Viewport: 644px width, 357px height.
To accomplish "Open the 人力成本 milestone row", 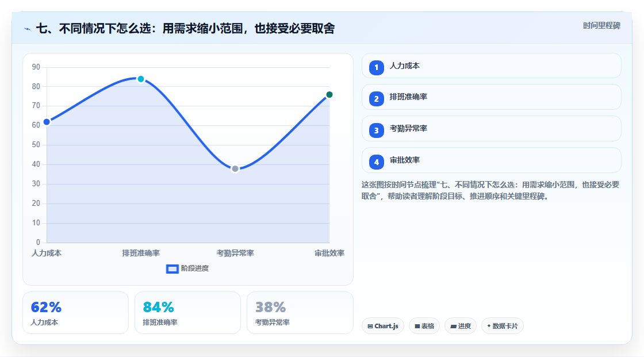I will coord(491,66).
